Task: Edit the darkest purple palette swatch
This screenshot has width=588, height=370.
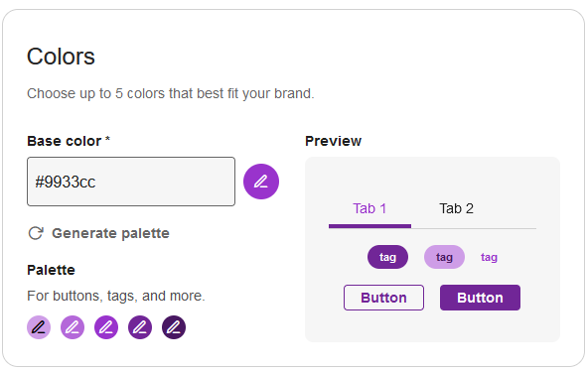Action: pyautogui.click(x=174, y=327)
